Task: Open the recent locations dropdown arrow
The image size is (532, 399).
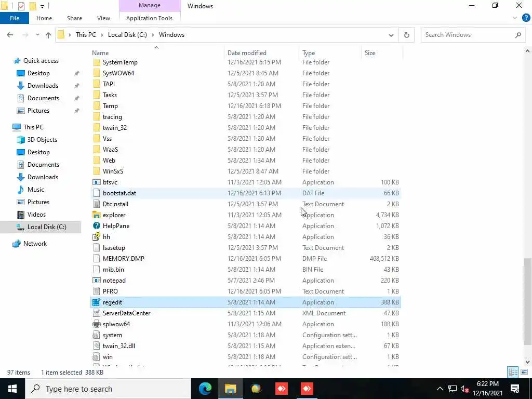Action: point(37,35)
